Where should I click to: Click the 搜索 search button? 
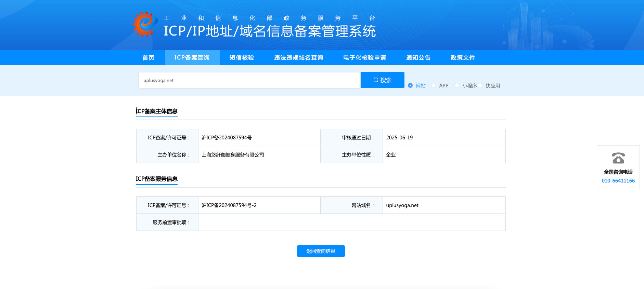[383, 80]
